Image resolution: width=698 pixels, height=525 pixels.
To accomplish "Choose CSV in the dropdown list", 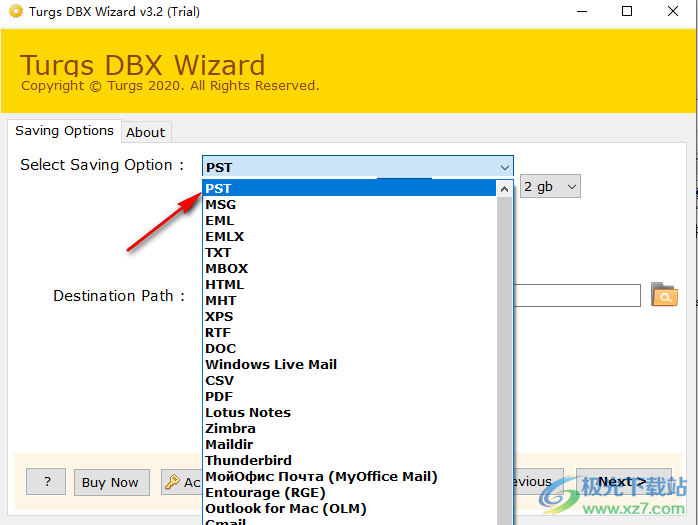I will [x=349, y=381].
